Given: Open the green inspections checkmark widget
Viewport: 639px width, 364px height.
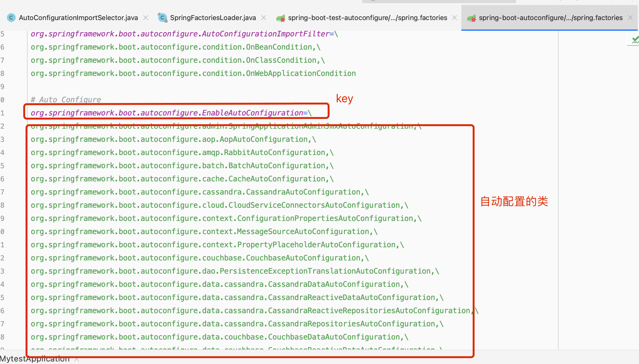Looking at the screenshot, I should 635,40.
